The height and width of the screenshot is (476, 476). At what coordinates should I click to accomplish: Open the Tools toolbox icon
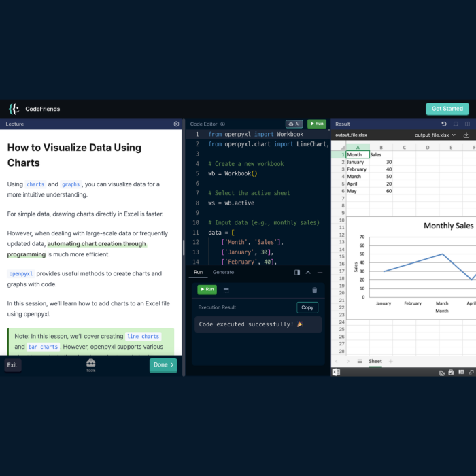tap(90, 365)
